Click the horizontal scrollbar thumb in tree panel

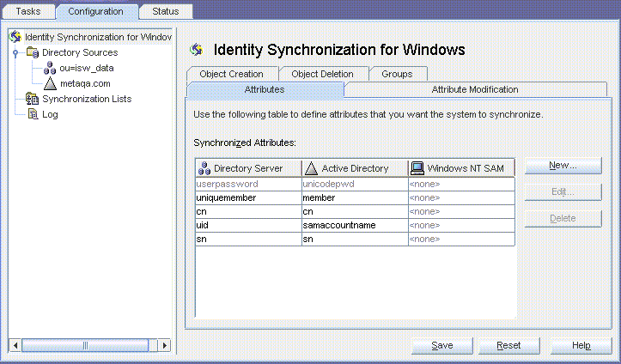[x=85, y=345]
